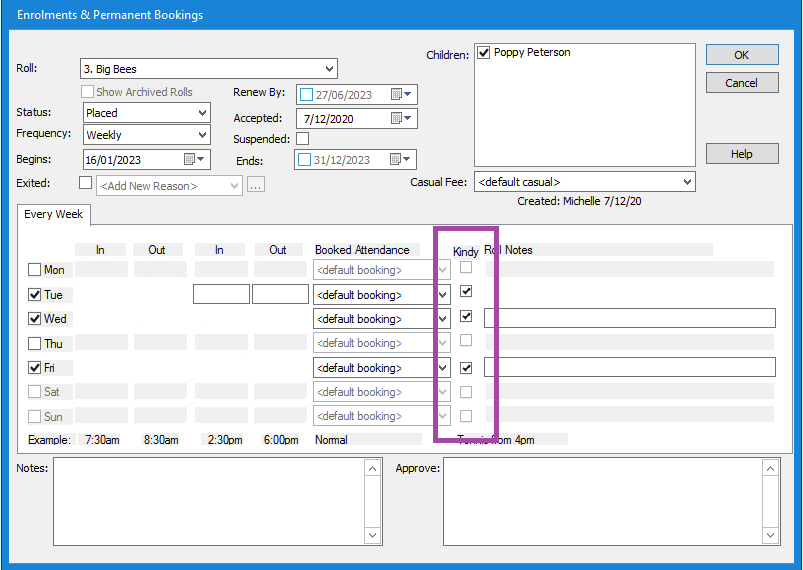This screenshot has width=803, height=570.
Task: Open the Casual Fee dropdown
Action: click(x=686, y=182)
